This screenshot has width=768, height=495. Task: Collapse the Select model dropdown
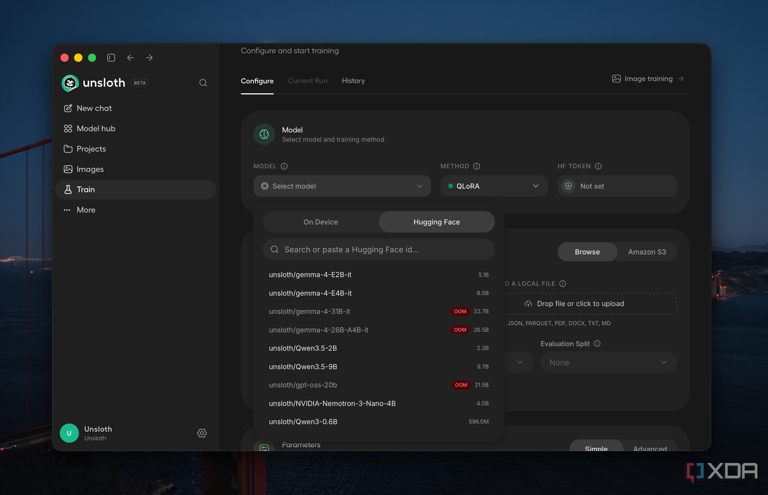pyautogui.click(x=342, y=186)
